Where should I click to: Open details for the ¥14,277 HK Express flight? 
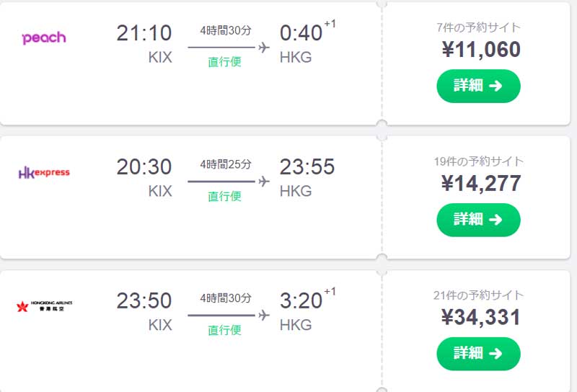pyautogui.click(x=478, y=220)
